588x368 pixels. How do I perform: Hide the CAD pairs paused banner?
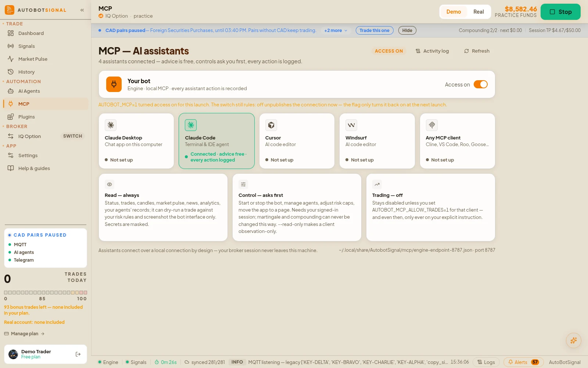[407, 31]
